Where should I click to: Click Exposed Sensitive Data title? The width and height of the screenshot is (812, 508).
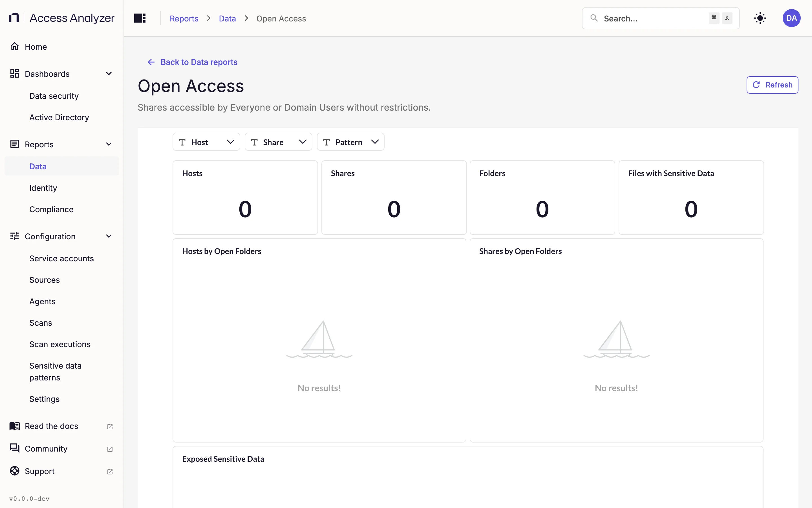click(223, 459)
